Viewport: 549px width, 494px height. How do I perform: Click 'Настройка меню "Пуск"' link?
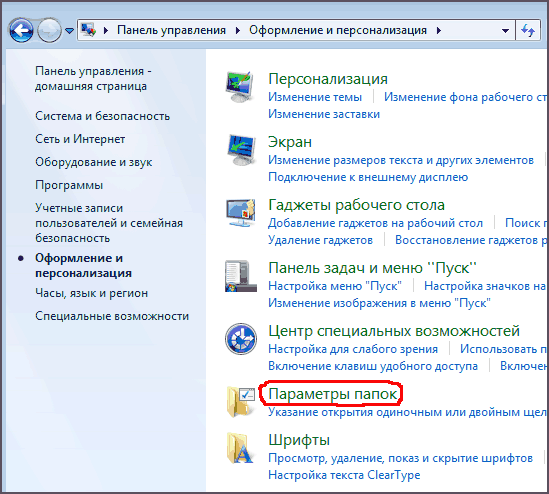(x=335, y=286)
